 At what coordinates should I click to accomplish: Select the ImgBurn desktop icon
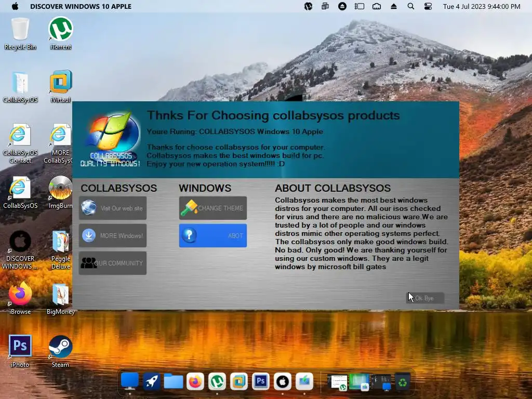pos(60,193)
